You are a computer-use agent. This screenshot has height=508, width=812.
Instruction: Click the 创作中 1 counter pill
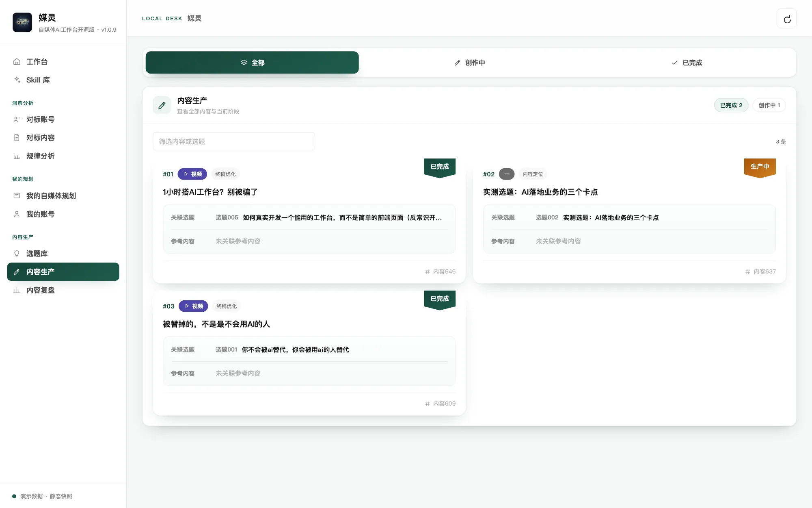769,105
